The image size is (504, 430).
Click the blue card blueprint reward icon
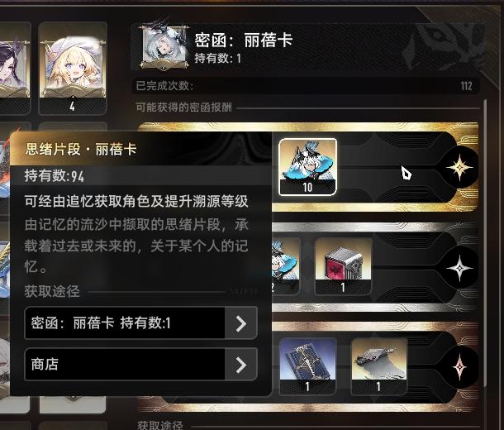tap(307, 365)
